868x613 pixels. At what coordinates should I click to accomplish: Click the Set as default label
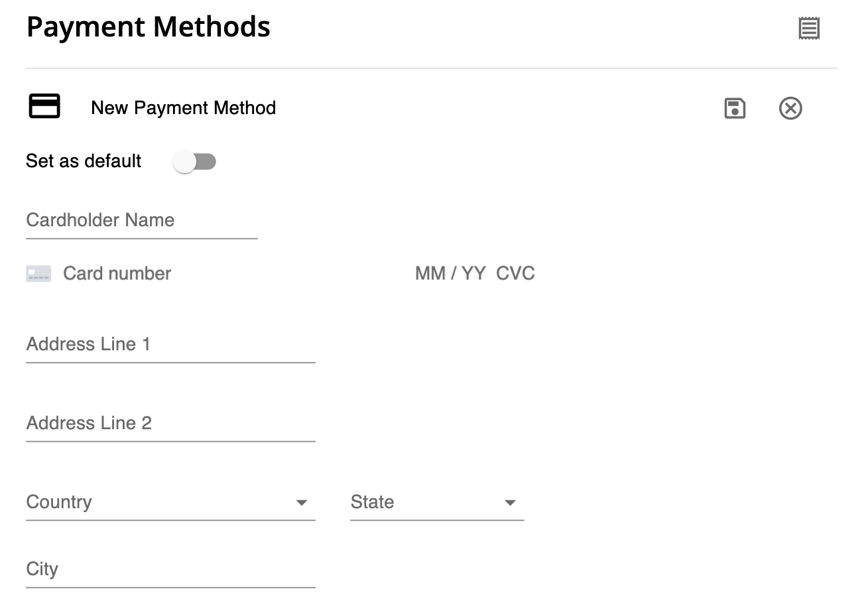pos(84,161)
